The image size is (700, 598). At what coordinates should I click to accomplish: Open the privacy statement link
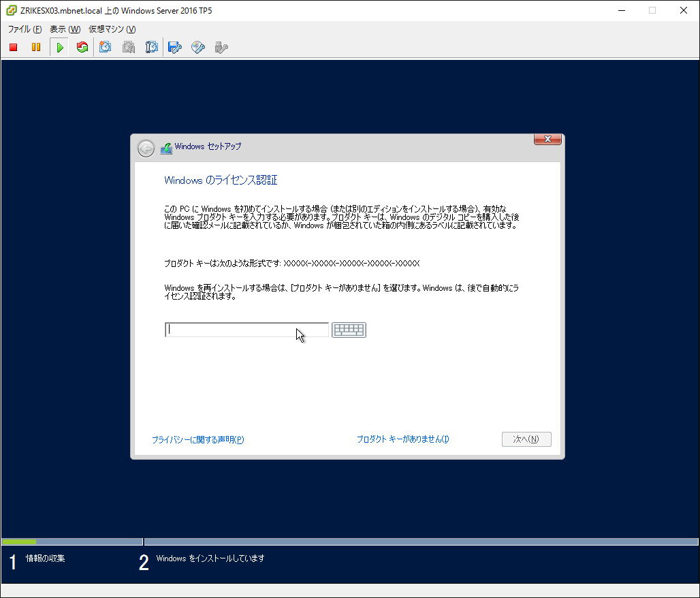tap(197, 439)
